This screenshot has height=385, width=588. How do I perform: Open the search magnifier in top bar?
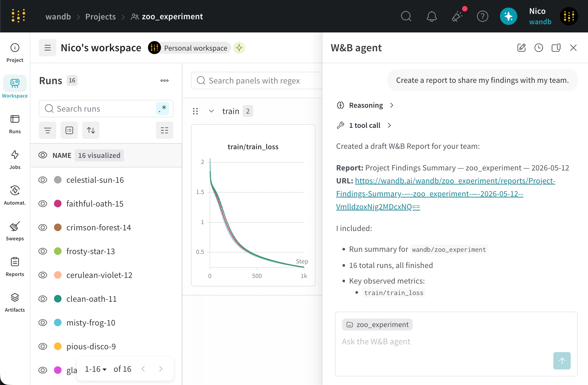406,16
